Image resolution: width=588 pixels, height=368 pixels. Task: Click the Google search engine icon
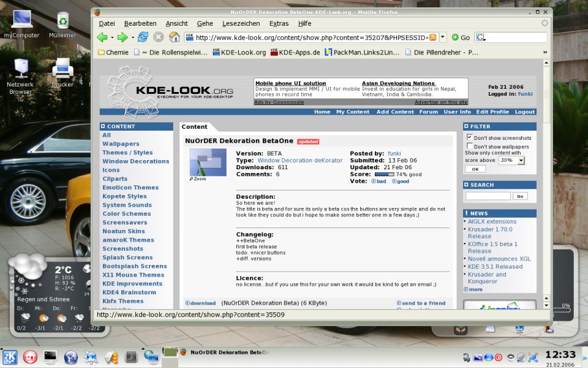[480, 37]
